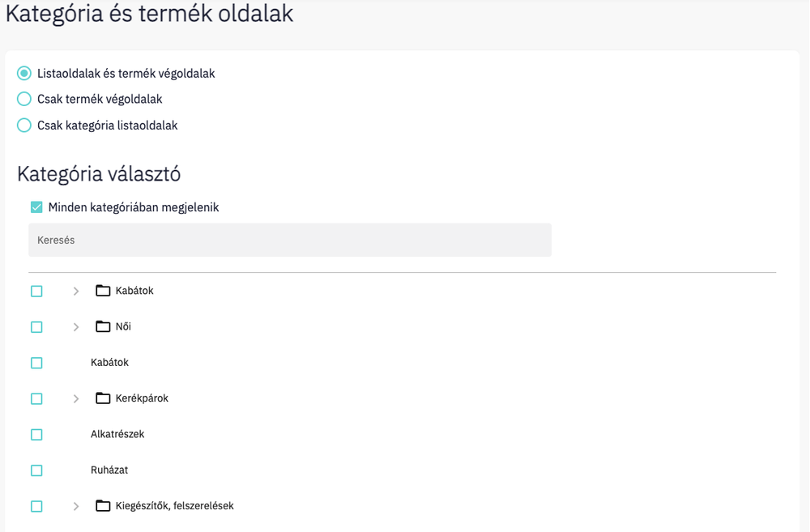Uncheck Minden kategóriában megjelenik
The image size is (810, 532).
tap(36, 206)
